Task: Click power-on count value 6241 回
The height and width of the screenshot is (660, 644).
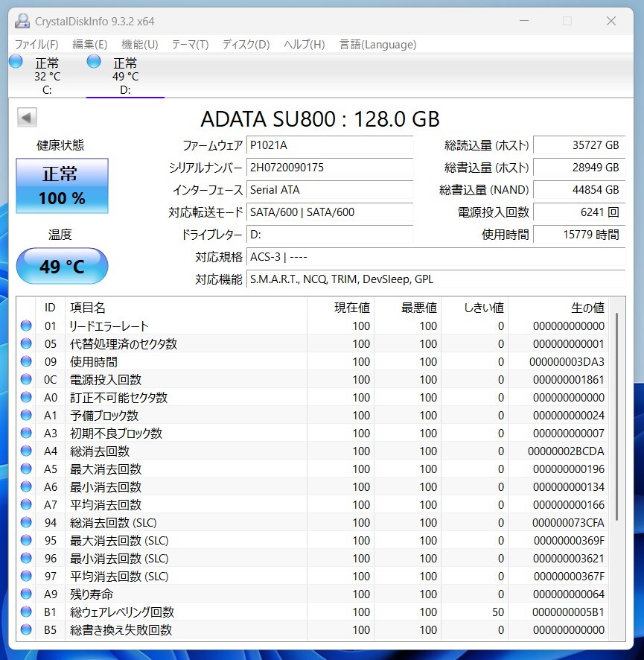Action: click(579, 212)
